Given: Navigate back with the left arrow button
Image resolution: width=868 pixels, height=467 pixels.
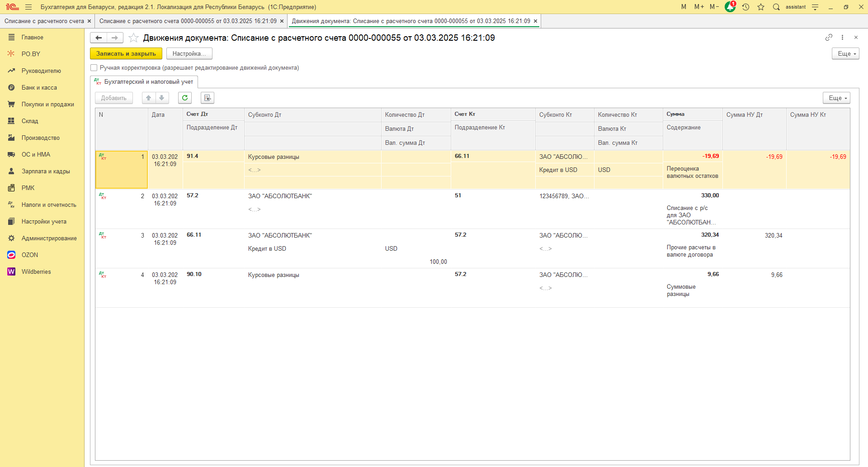Looking at the screenshot, I should click(x=99, y=38).
